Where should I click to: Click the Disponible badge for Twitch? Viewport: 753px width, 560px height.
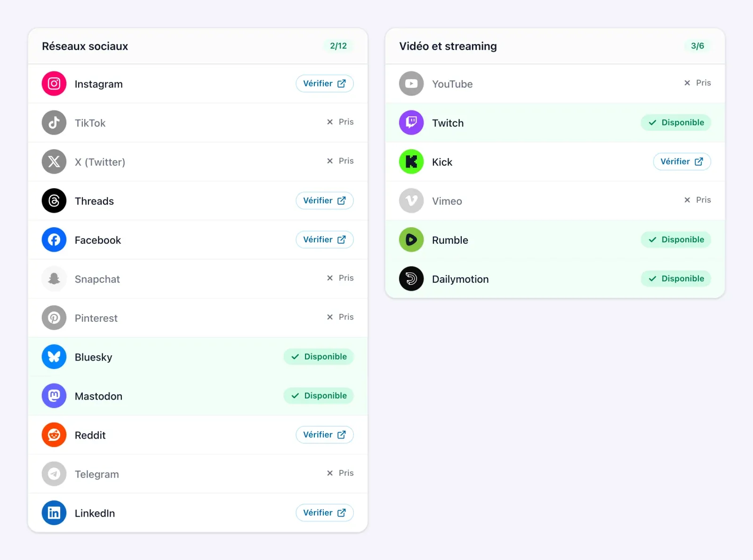click(x=676, y=123)
